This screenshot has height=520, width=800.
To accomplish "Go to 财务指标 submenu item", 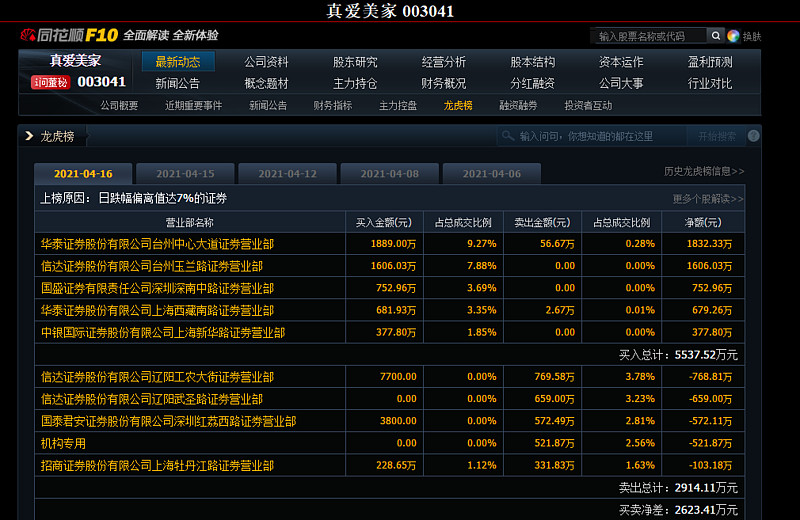I will coord(333,106).
